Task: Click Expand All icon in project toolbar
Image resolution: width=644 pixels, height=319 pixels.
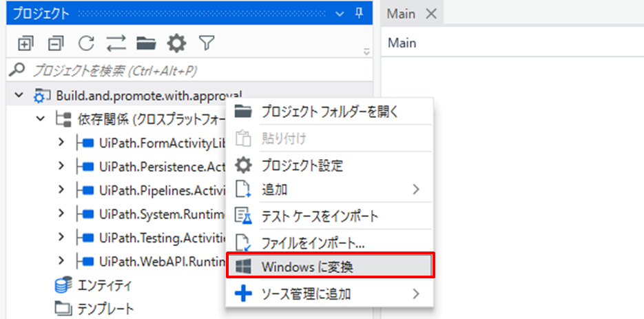Action: [26, 43]
